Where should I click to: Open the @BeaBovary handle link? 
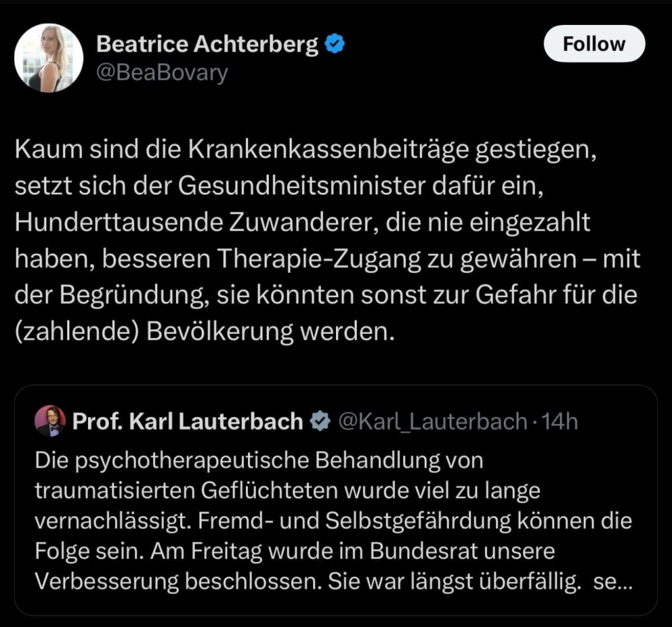(162, 73)
